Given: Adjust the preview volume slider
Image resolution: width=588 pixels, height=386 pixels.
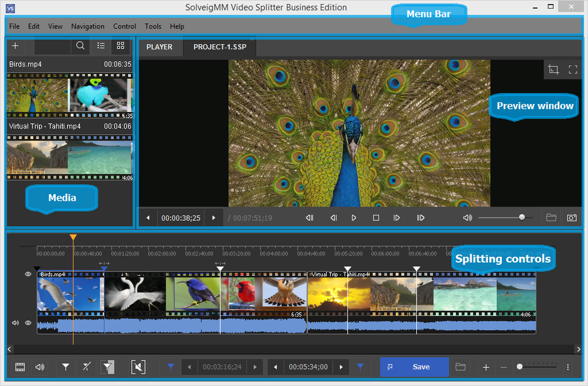Looking at the screenshot, I should click(522, 218).
